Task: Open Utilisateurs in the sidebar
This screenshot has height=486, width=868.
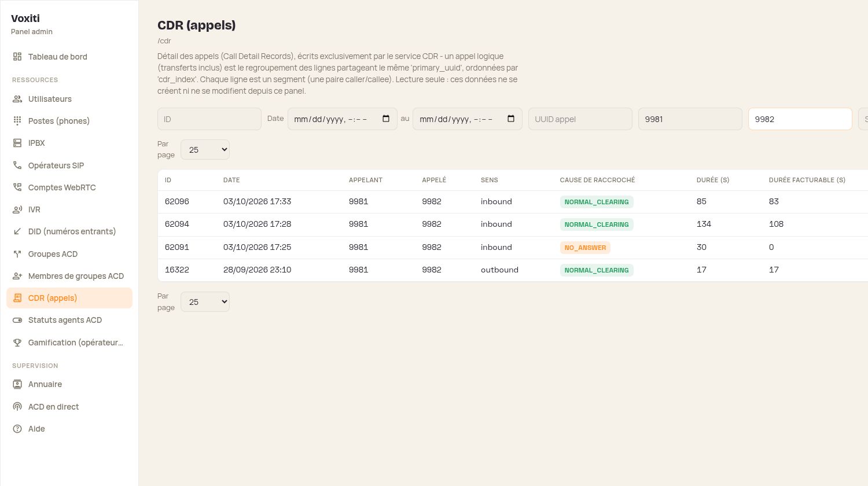Action: point(69,99)
